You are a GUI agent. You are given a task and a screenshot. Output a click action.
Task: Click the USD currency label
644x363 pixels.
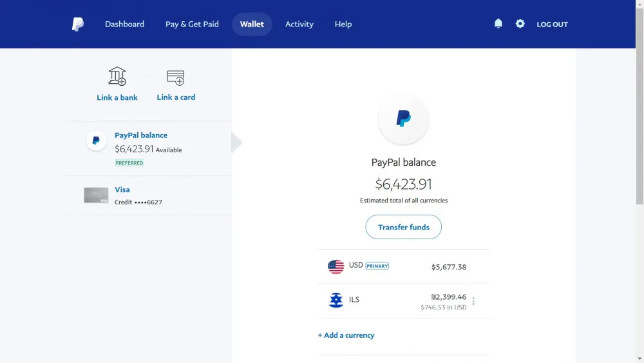click(355, 265)
